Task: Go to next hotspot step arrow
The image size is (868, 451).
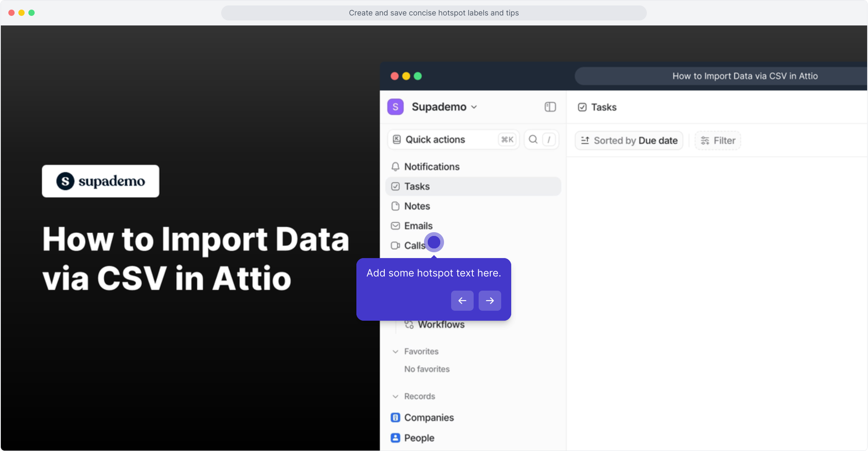Action: pyautogui.click(x=490, y=301)
